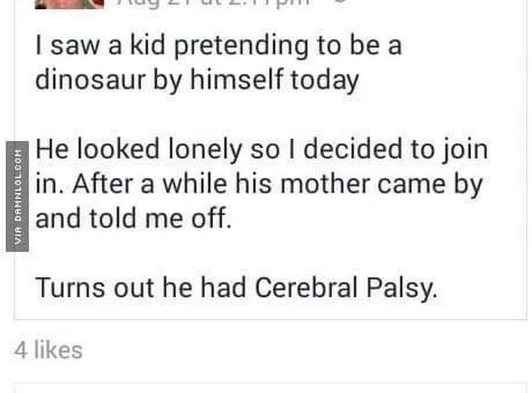Click the text "and told me off."

click(134, 219)
